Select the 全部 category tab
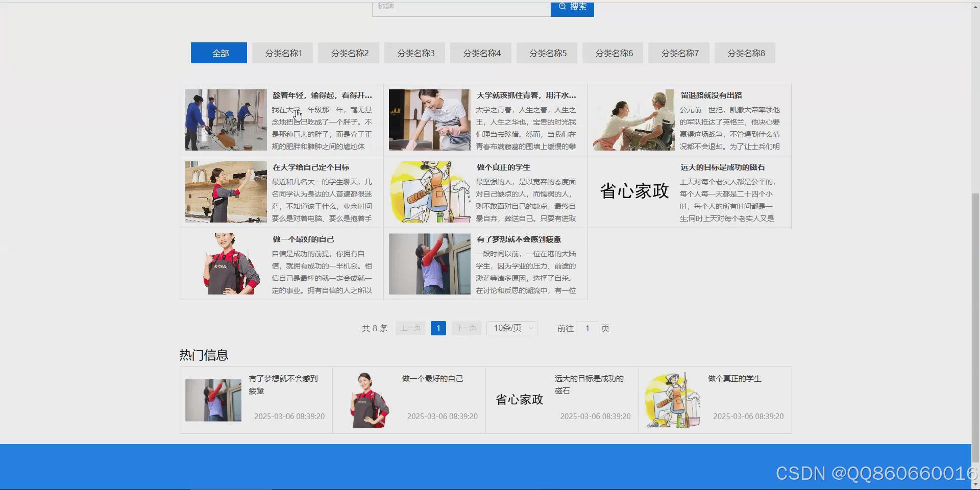This screenshot has width=980, height=490. point(218,53)
